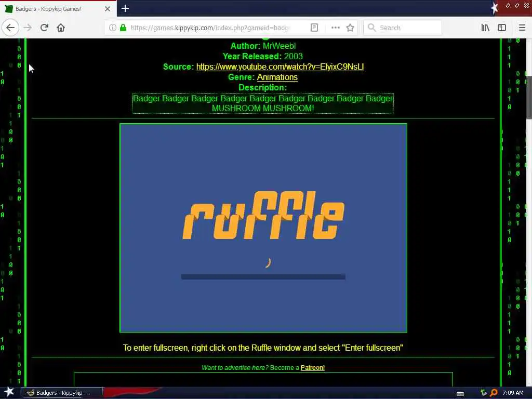Toggle reader view in the address bar
Image resolution: width=532 pixels, height=399 pixels.
click(314, 28)
